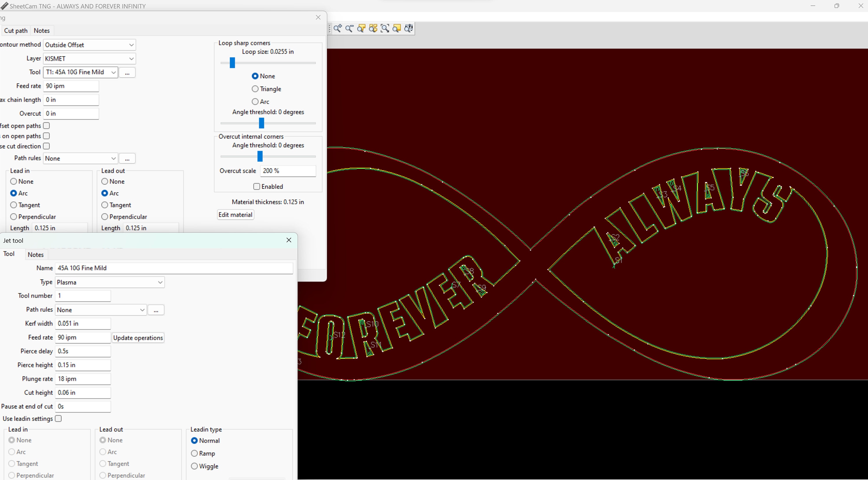Select the Triangle loop option
Screen dimensions: 868x480
click(255, 88)
